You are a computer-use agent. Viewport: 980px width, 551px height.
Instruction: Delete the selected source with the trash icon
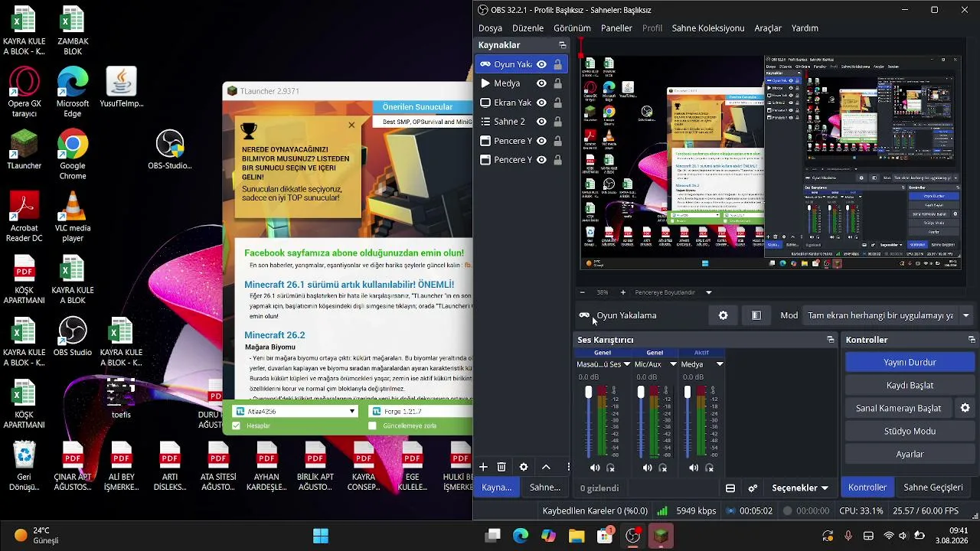(501, 467)
